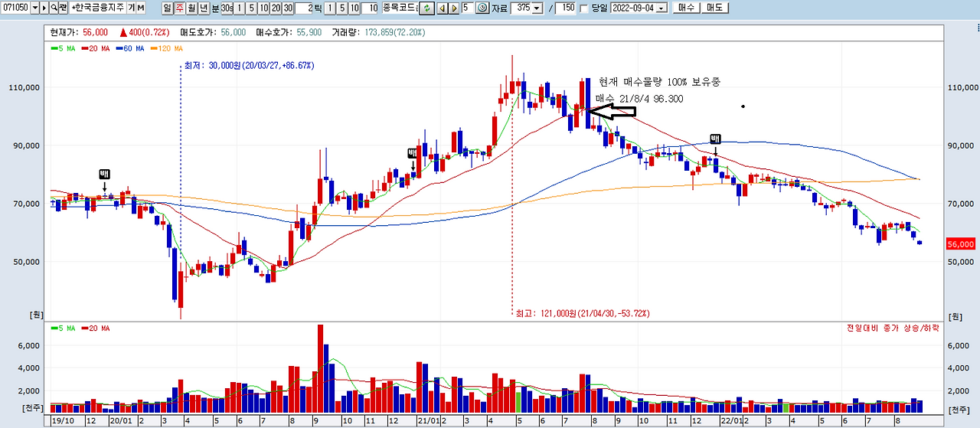Image resolution: width=980 pixels, height=428 pixels.
Task: Click the 20 MA legend in price chart
Action: [x=96, y=47]
